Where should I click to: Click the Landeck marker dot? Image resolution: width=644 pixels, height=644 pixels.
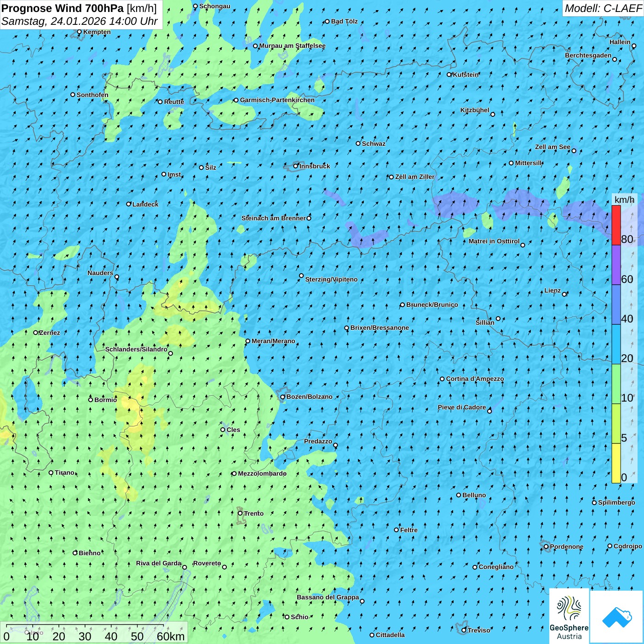[x=129, y=204]
